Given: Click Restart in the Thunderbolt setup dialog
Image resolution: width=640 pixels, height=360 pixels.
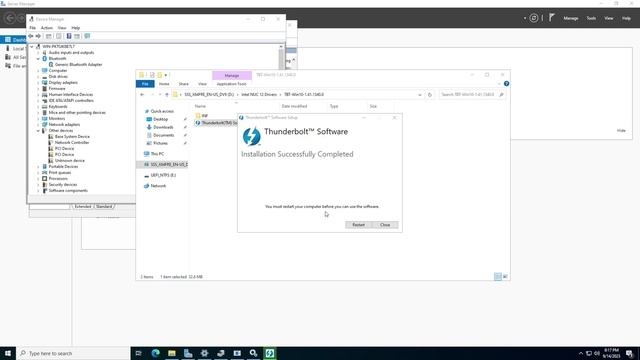Looking at the screenshot, I should [358, 225].
